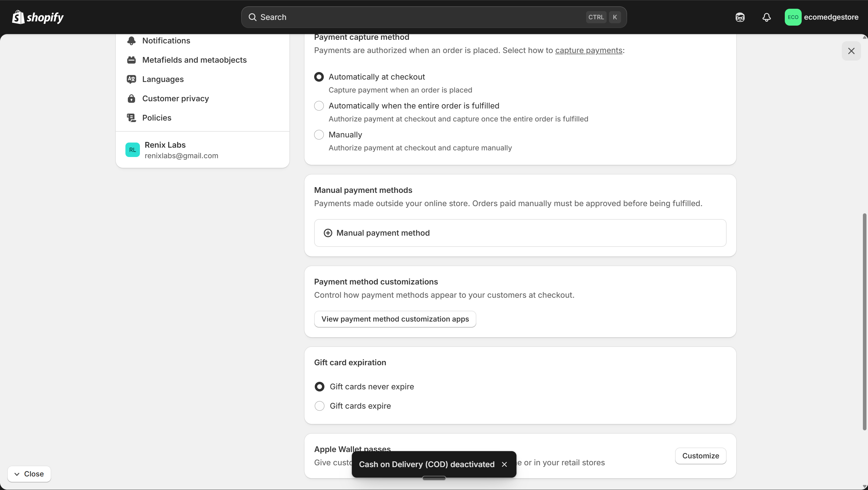This screenshot has height=490, width=868.
Task: Select Automatically when the entire order is fulfilled
Action: (x=319, y=105)
